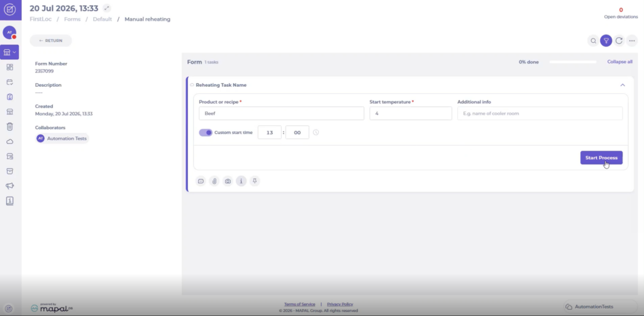Click the Forms breadcrumb
This screenshot has height=316, width=644.
tap(72, 20)
